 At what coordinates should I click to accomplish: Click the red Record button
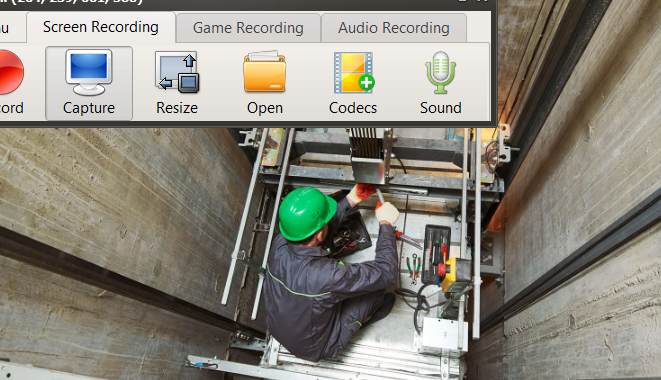click(11, 73)
